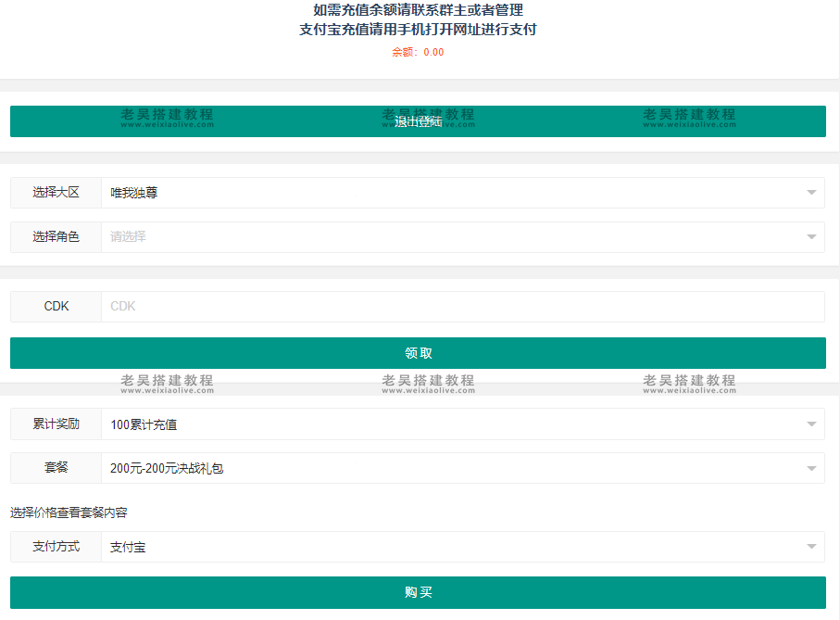
Task: Click the 支付宝充值 header instruction line
Action: click(x=420, y=30)
